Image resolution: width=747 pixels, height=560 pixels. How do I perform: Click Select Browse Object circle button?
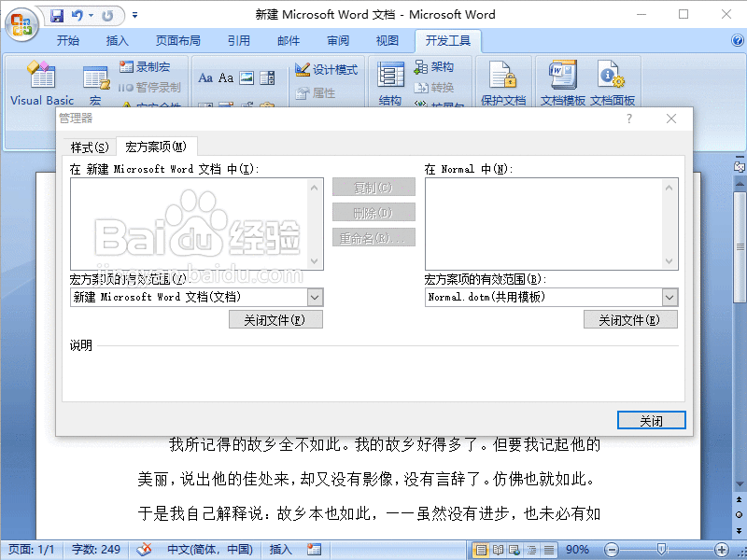point(740,515)
